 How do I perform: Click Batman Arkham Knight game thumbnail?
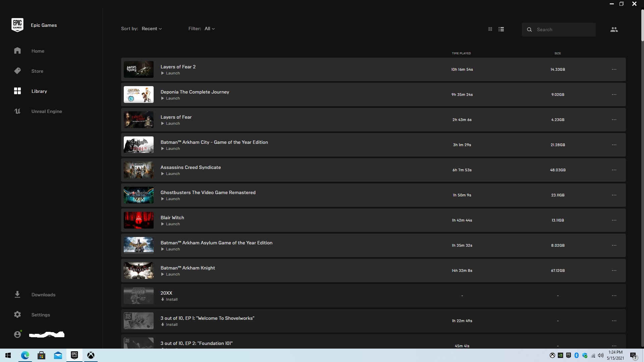tap(139, 270)
